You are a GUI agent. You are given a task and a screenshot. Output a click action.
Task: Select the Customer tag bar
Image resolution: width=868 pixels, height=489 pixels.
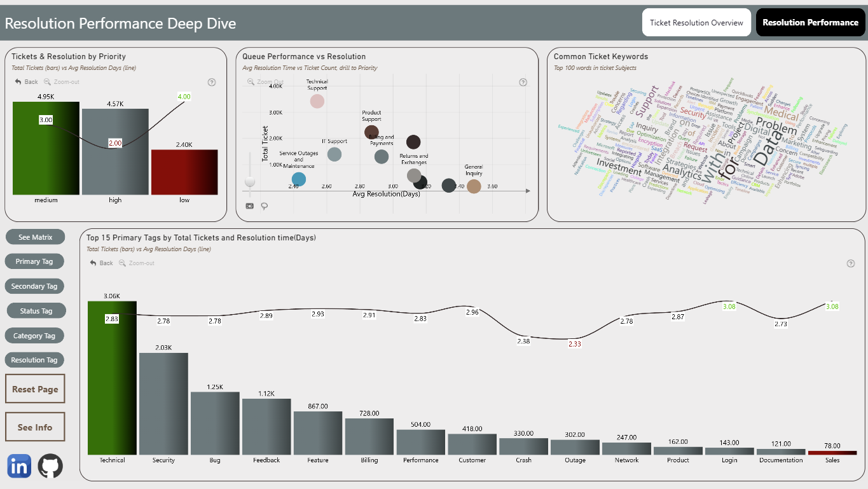tap(472, 444)
